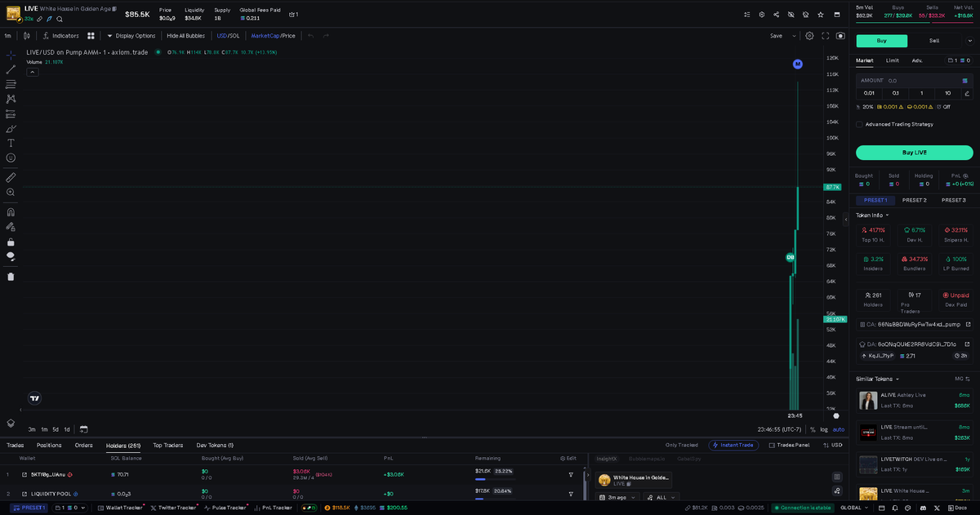Viewport: 980px width, 515px height.
Task: Click the Buy LIVE button
Action: [x=915, y=153]
